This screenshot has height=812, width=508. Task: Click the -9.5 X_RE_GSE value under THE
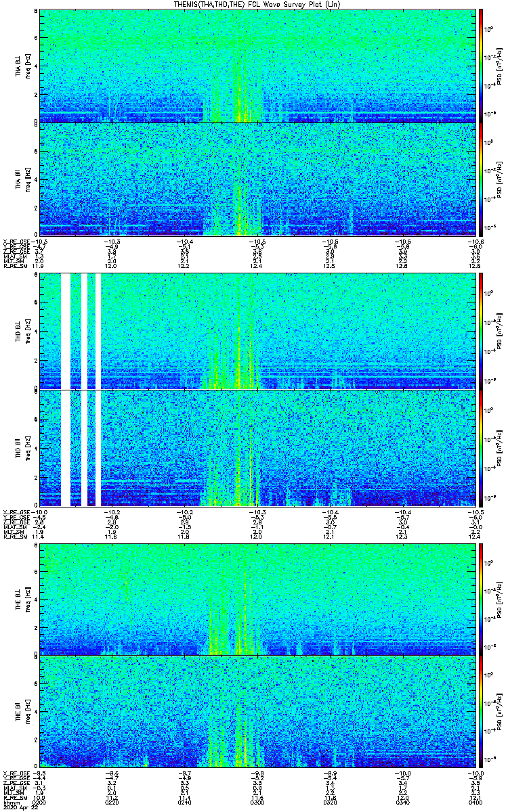39,773
